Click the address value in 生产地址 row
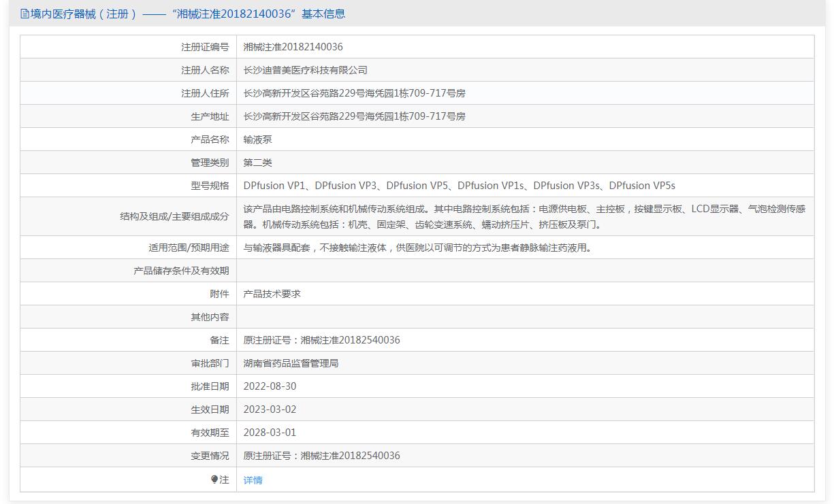Viewport: 834px width, 504px height. (x=354, y=116)
